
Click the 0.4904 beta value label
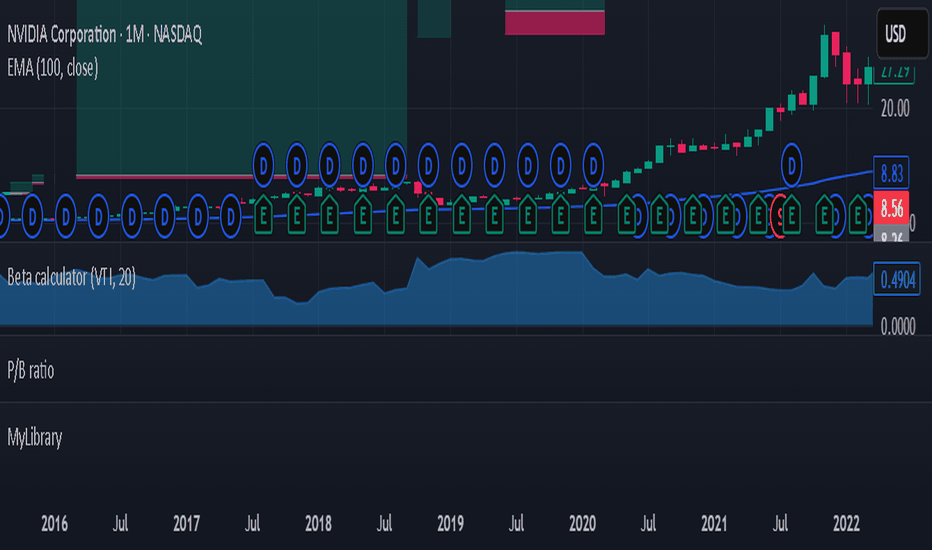[x=897, y=279]
